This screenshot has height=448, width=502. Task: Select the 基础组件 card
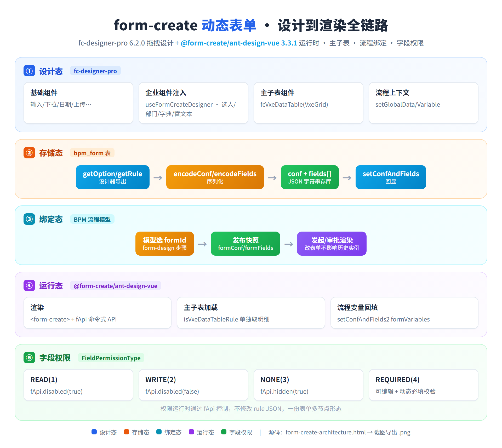(x=78, y=103)
